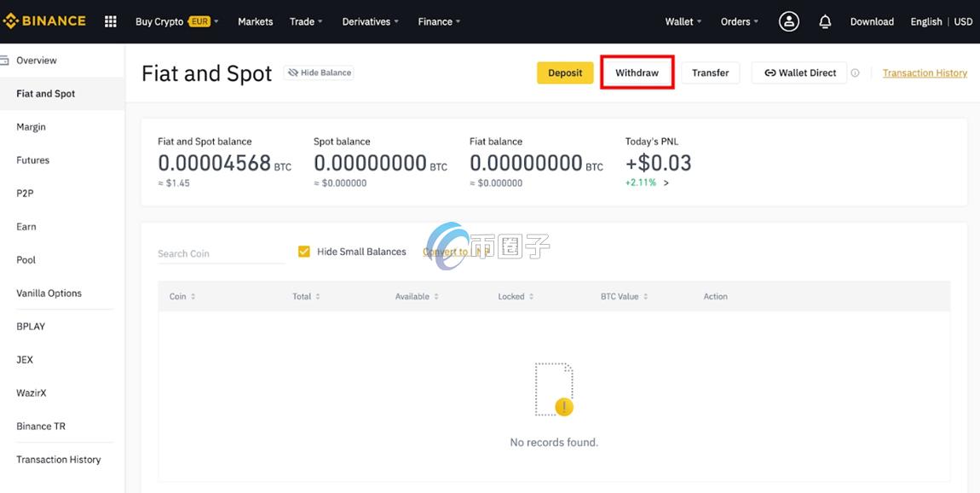Click the Binance logo
This screenshot has height=493, width=980.
coord(44,21)
